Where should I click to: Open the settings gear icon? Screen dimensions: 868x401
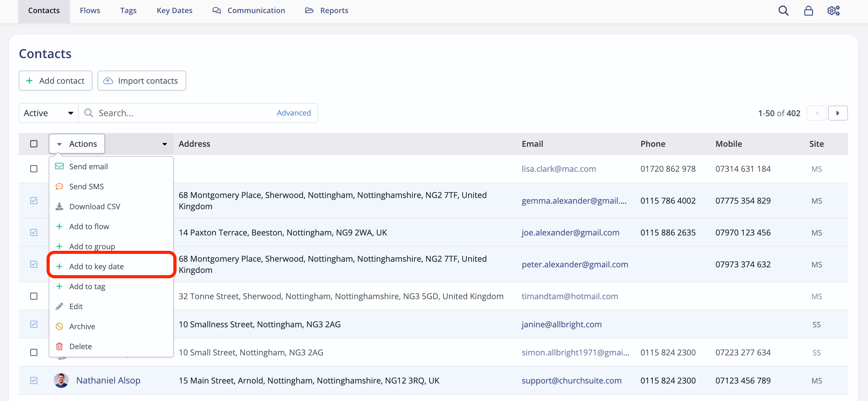tap(833, 10)
